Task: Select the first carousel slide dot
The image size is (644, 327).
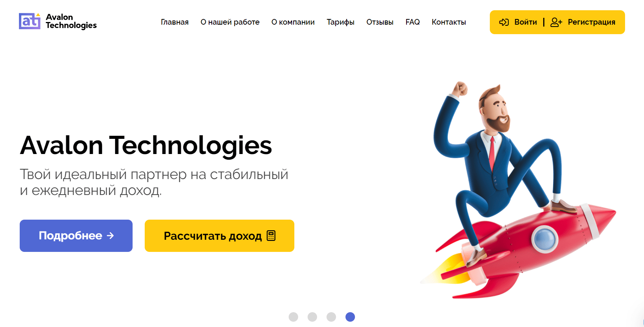Action: tap(293, 317)
